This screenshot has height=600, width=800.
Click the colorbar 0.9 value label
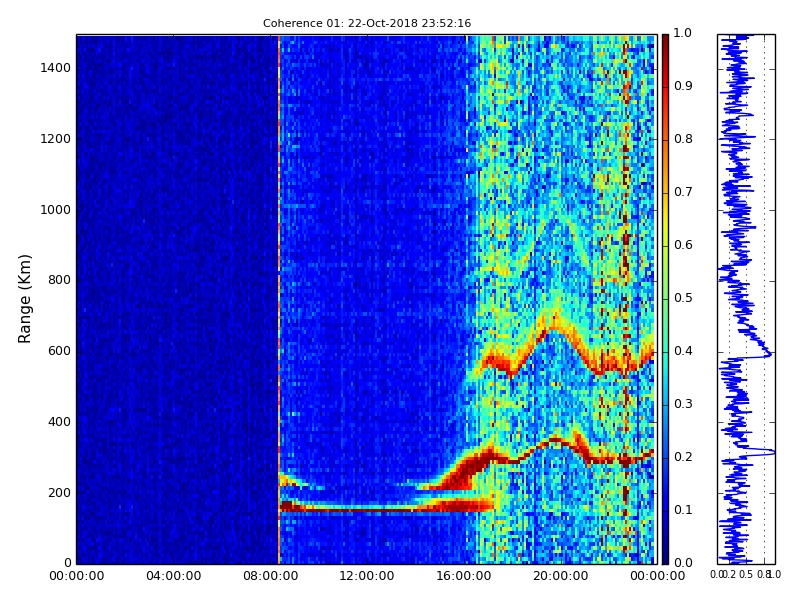683,86
